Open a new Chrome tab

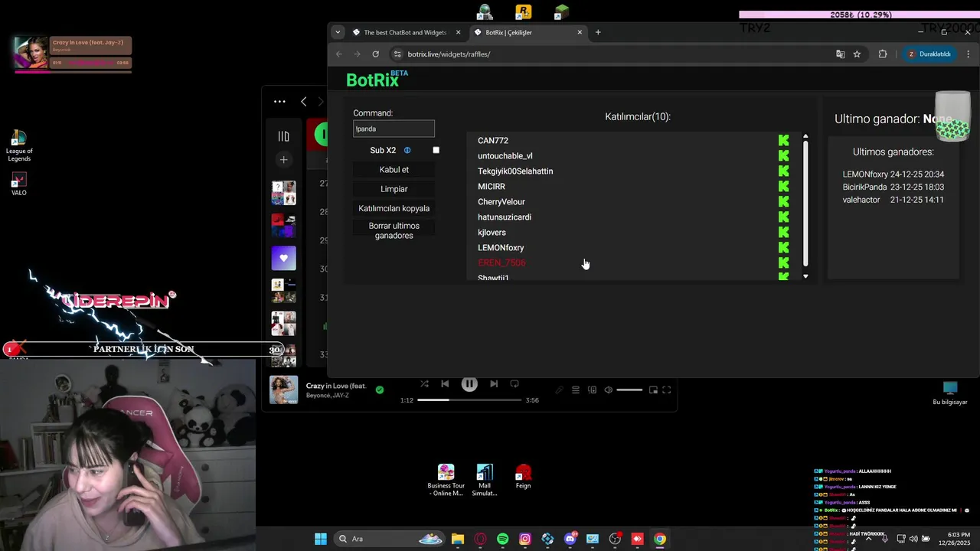coord(598,32)
